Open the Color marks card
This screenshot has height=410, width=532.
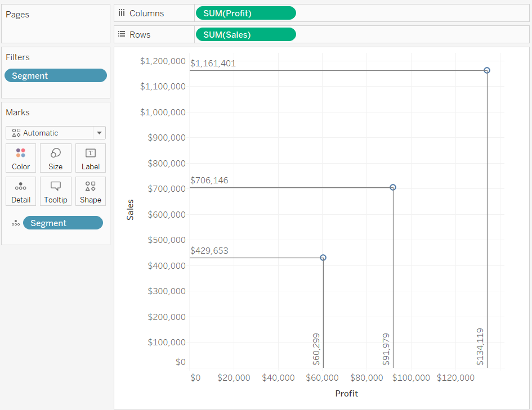click(x=21, y=158)
